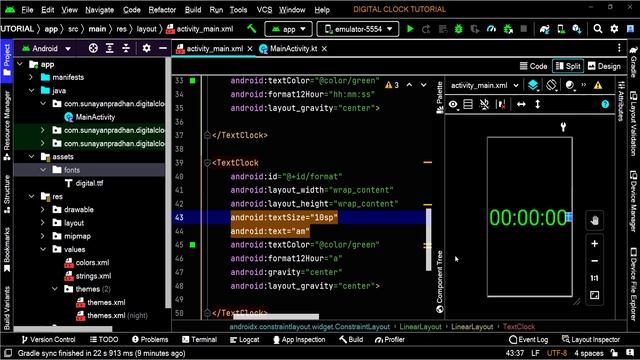
Task: Open Search Everywhere magnifier icon
Action: [x=598, y=29]
